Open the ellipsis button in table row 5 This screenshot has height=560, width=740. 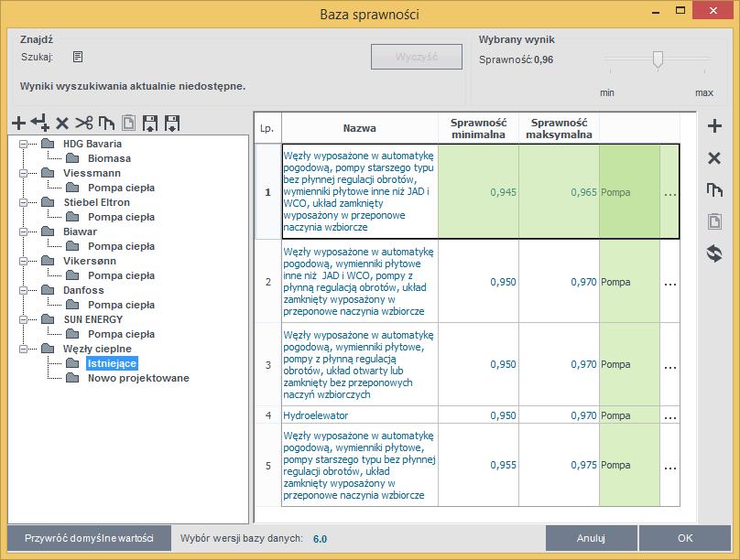tap(670, 465)
